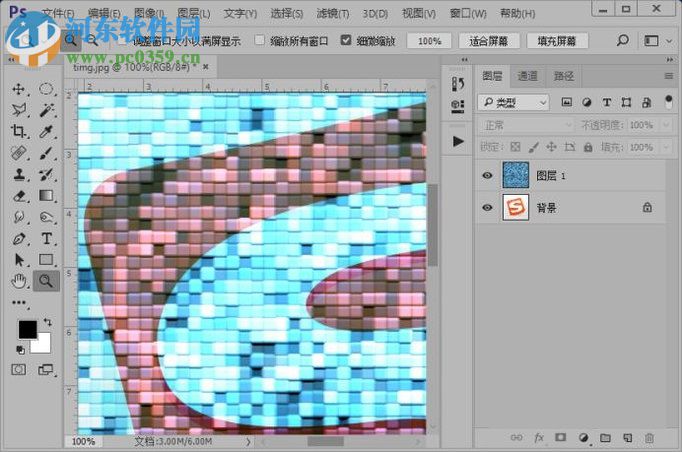
Task: Expand the fill 100% dropdown
Action: pos(667,147)
